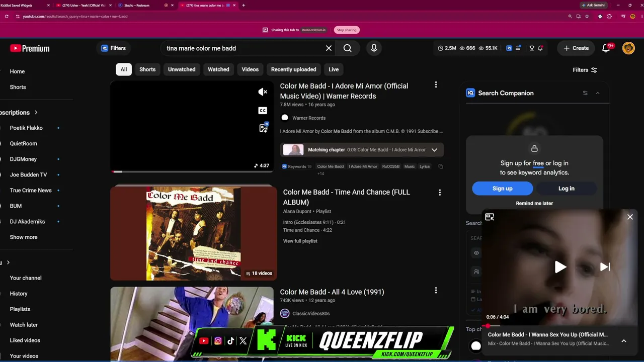
Task: Open more options for Time And Chance album
Action: pos(440,193)
